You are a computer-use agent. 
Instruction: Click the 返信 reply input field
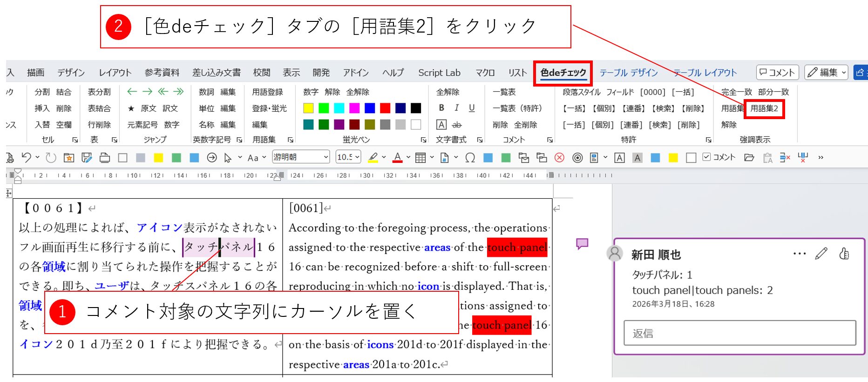point(739,333)
